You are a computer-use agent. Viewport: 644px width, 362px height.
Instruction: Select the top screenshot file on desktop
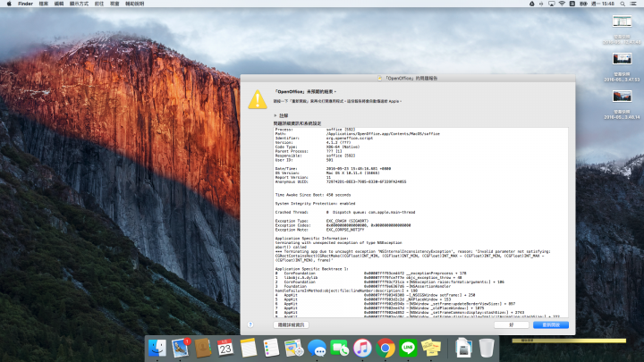point(622,29)
